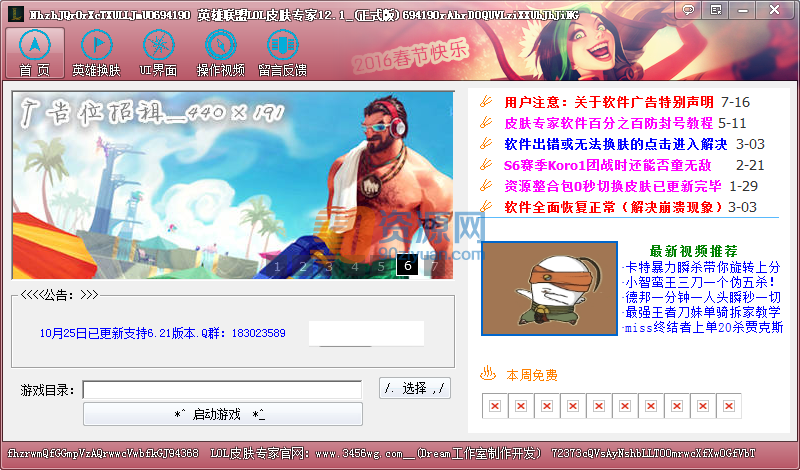Click the flame icon beside 本周免费
The image size is (800, 470).
click(x=488, y=374)
